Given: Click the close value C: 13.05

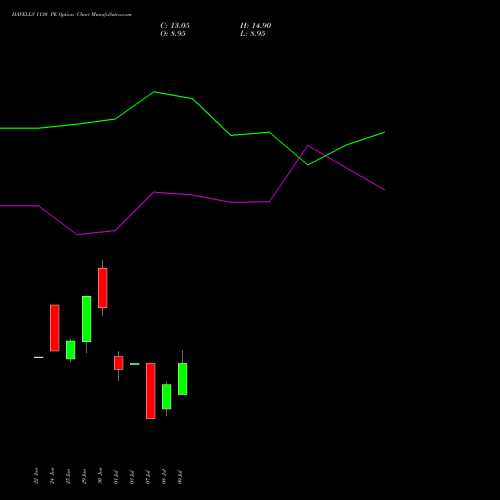Looking at the screenshot, I should click(175, 26).
